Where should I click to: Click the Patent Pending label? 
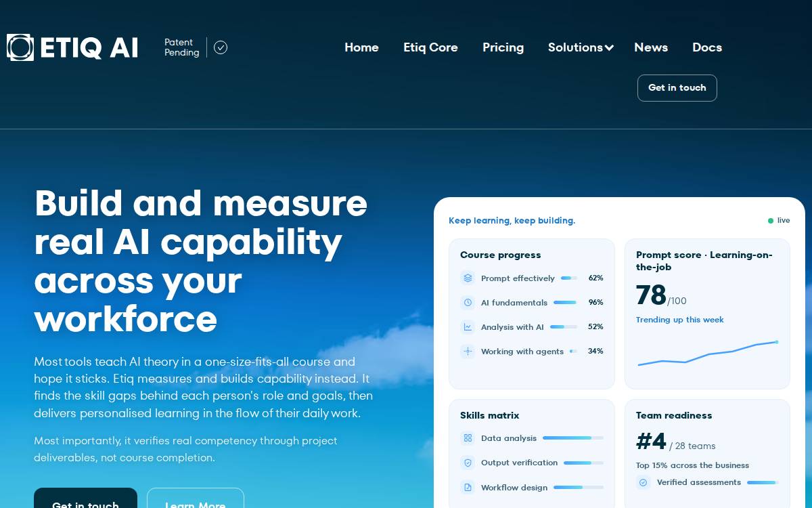[x=182, y=47]
